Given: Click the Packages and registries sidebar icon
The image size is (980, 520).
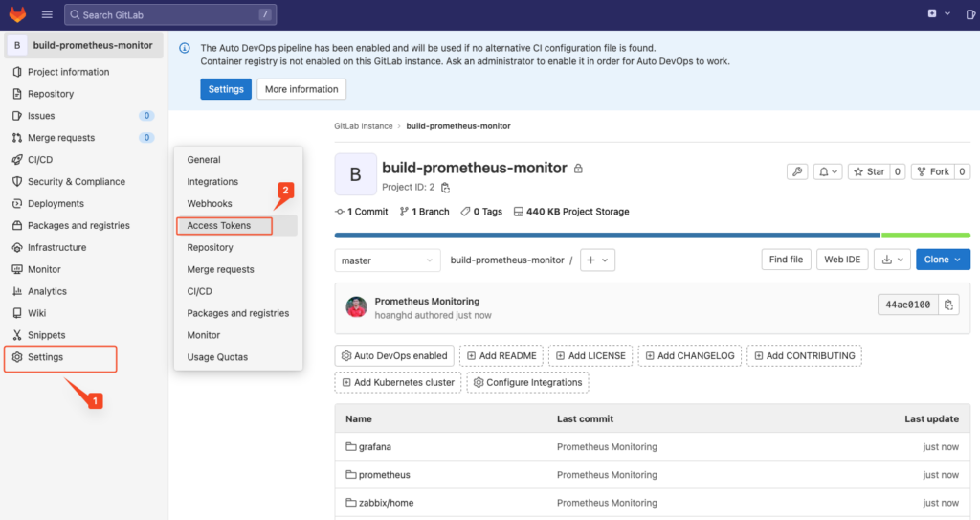Looking at the screenshot, I should pyautogui.click(x=17, y=225).
